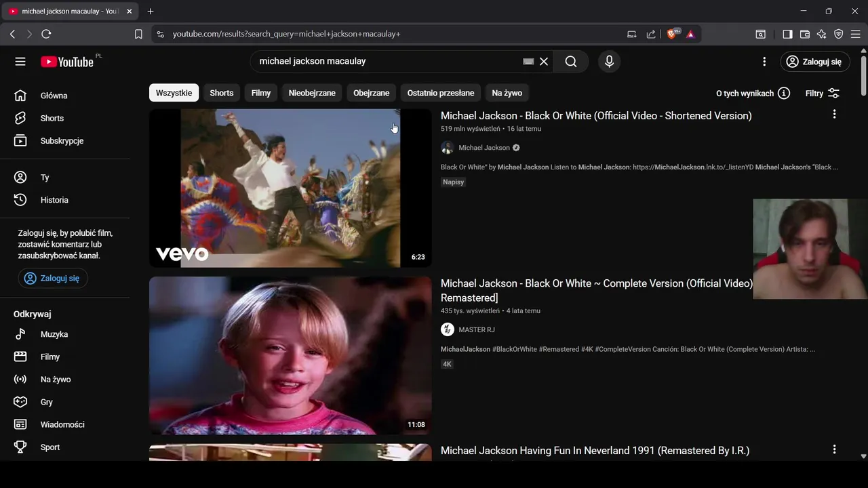Click the Michael Jackson channel name
This screenshot has width=868, height=488.
[x=484, y=148]
